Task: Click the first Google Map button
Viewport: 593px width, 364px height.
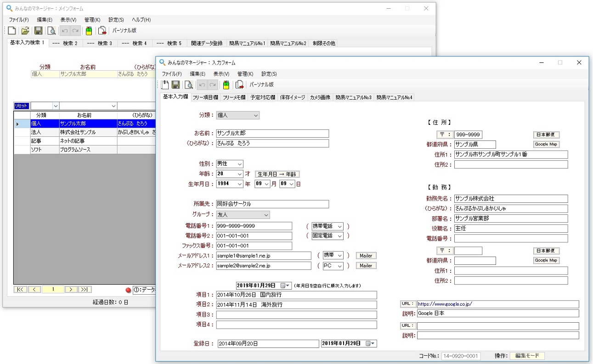Action: pos(546,145)
